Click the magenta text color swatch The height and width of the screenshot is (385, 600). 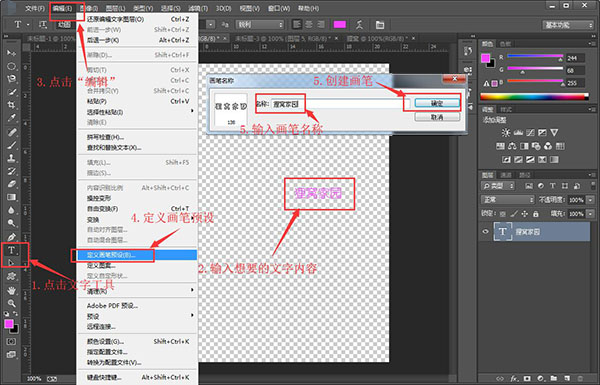(339, 25)
